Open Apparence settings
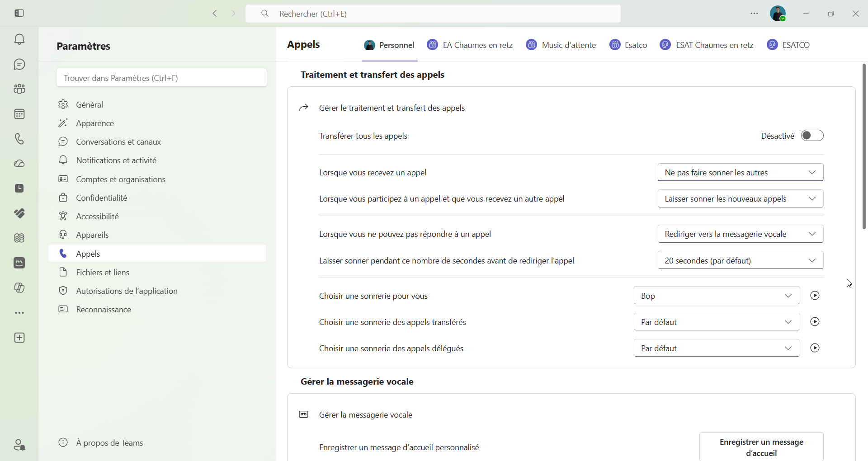This screenshot has width=868, height=461. tap(157, 123)
